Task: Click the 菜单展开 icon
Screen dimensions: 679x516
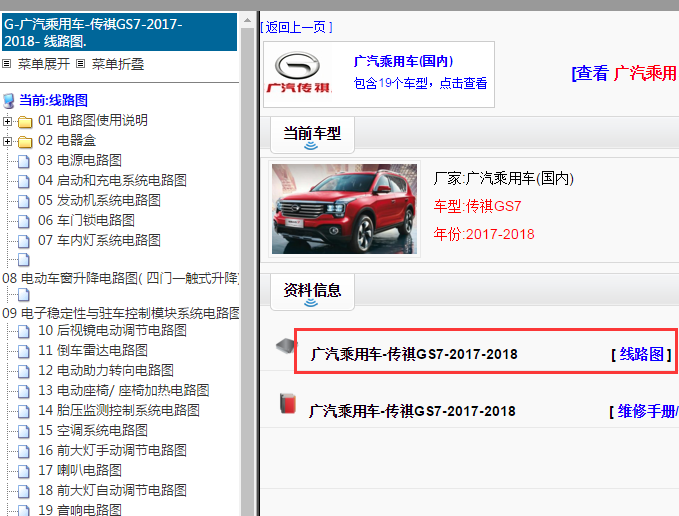Action: tap(6, 64)
